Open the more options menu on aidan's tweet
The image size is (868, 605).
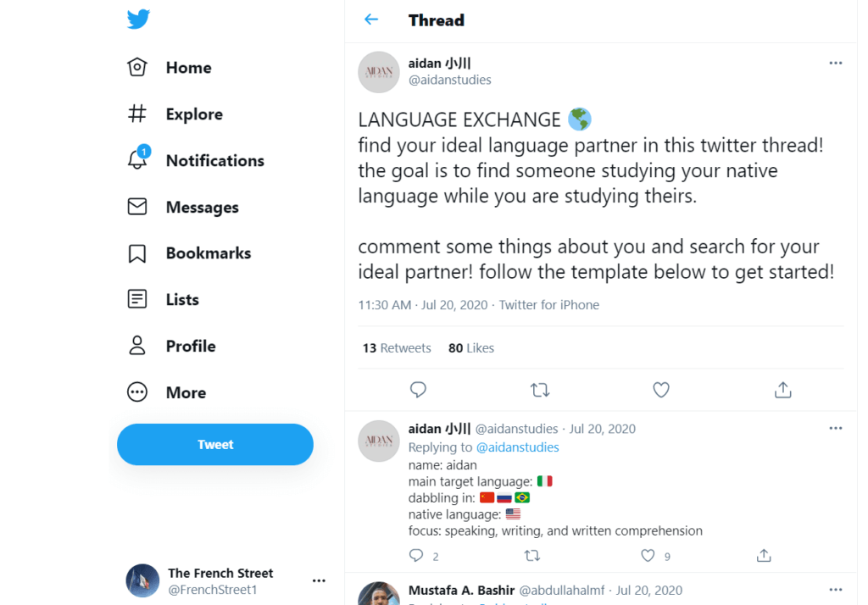[x=836, y=63]
